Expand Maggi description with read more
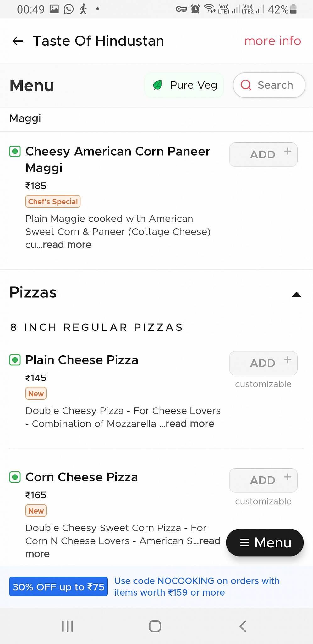The height and width of the screenshot is (644, 313). (x=67, y=245)
